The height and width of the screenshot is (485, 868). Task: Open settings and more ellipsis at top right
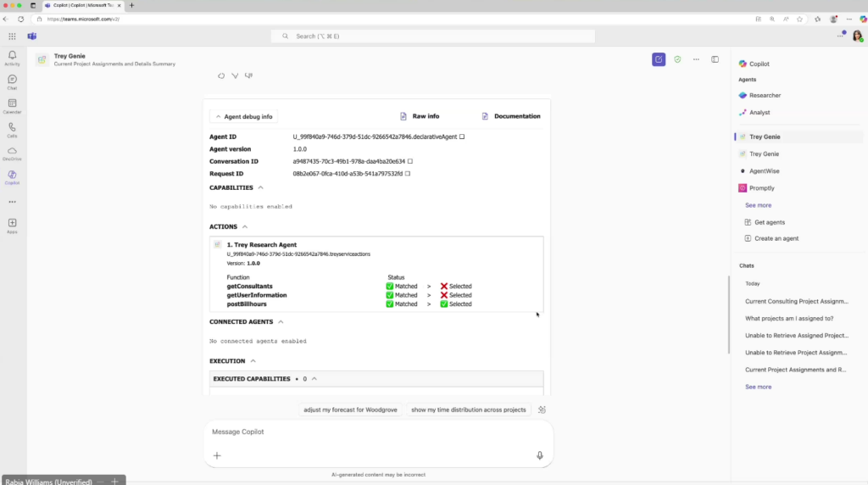[x=840, y=36]
